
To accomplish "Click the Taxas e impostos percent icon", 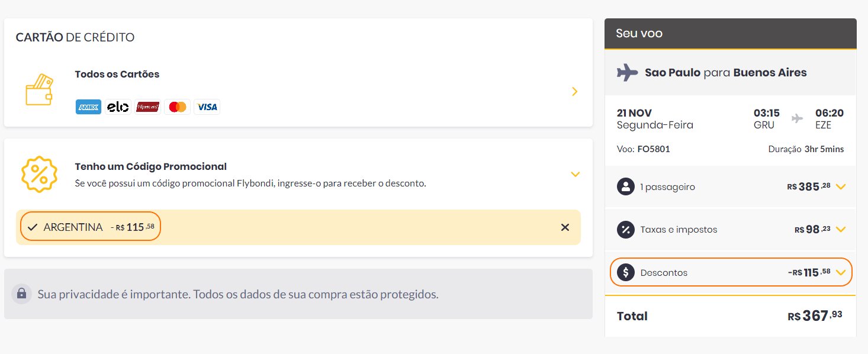I will pos(625,229).
